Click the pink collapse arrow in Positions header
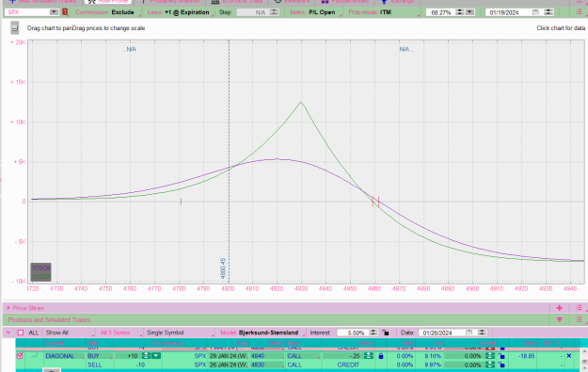The width and height of the screenshot is (588, 372). [559, 320]
